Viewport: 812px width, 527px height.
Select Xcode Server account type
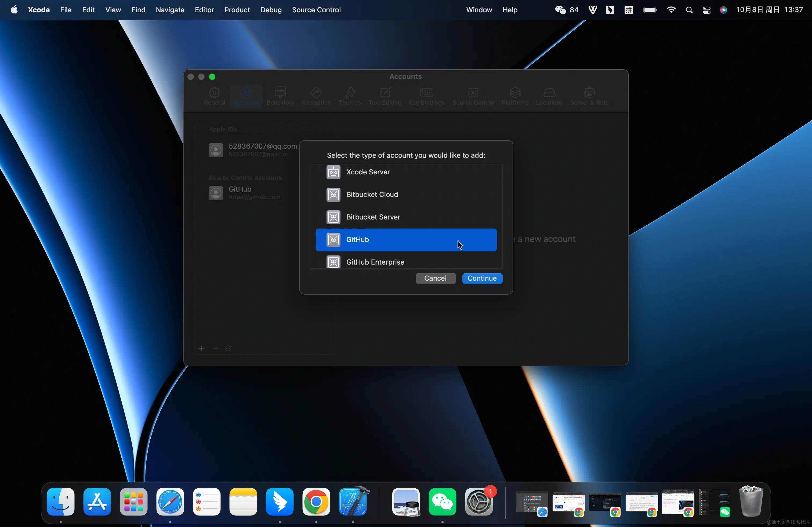(x=368, y=172)
